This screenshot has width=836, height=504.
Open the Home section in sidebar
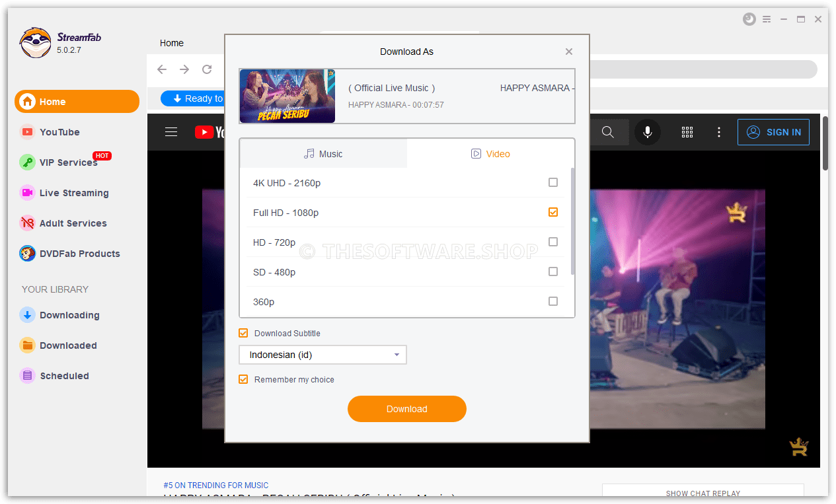(x=77, y=102)
